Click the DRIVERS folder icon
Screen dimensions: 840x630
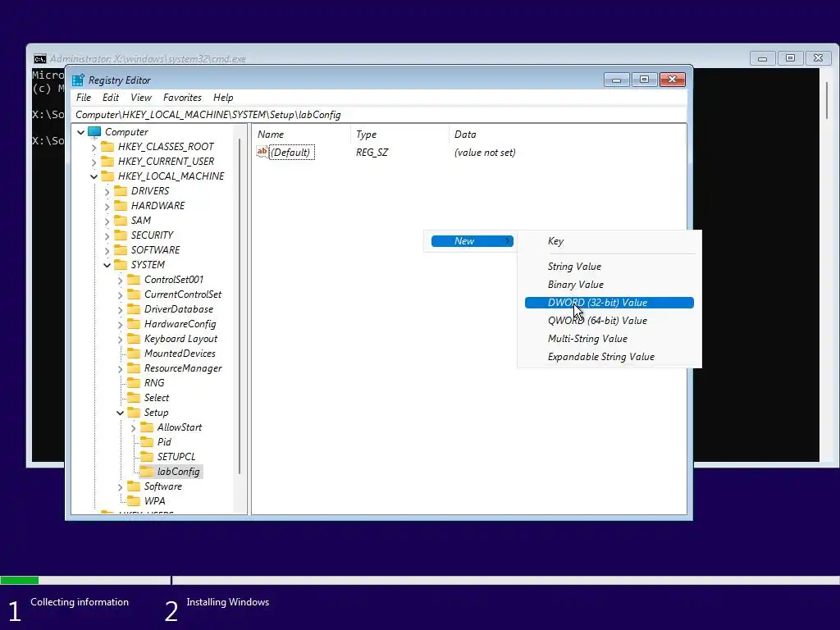point(121,191)
